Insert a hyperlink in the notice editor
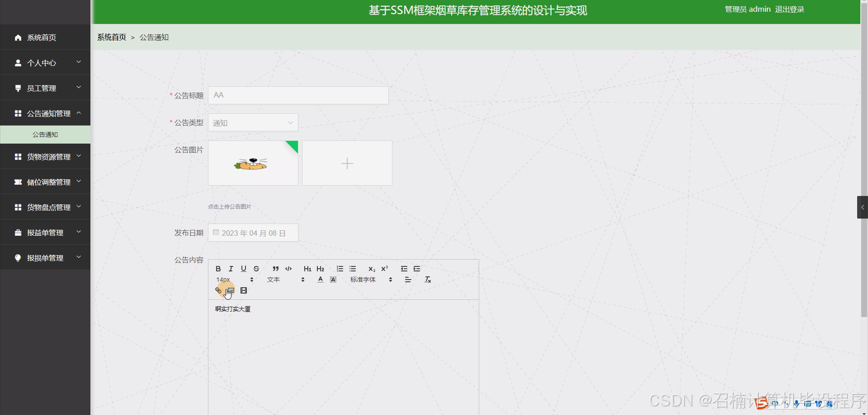The height and width of the screenshot is (415, 868). (218, 290)
